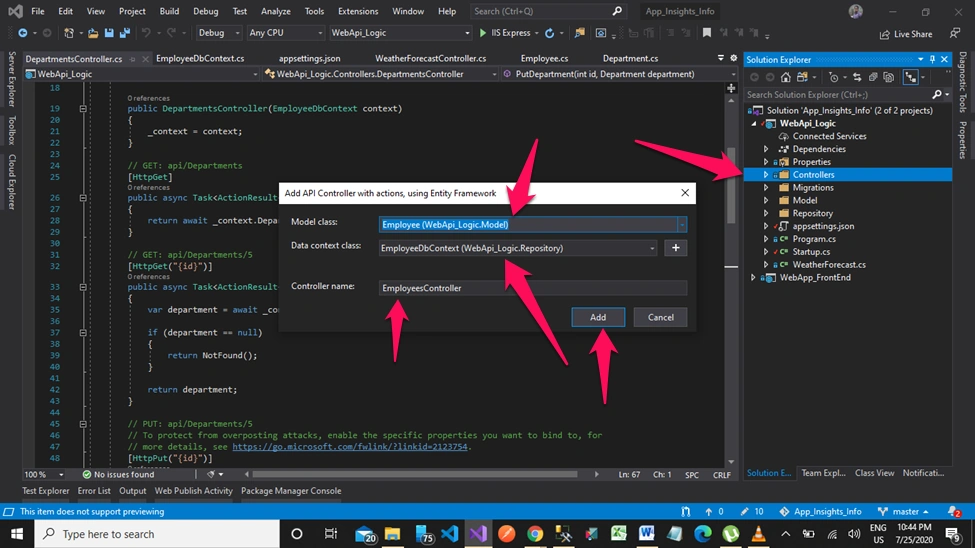This screenshot has height=548, width=975.
Task: Click the Collapse All icon in Solution Explorer
Action: [x=873, y=77]
